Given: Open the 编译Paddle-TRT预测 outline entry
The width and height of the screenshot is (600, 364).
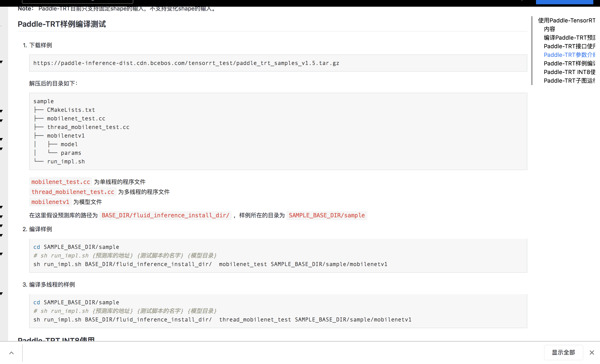Looking at the screenshot, I should point(569,38).
